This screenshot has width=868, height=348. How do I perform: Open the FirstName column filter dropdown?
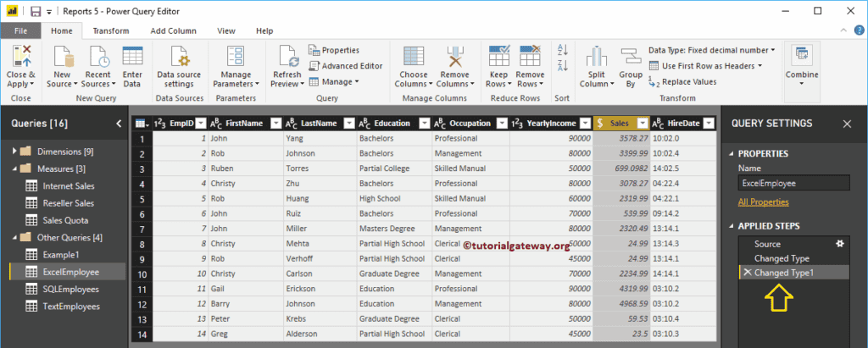click(275, 124)
